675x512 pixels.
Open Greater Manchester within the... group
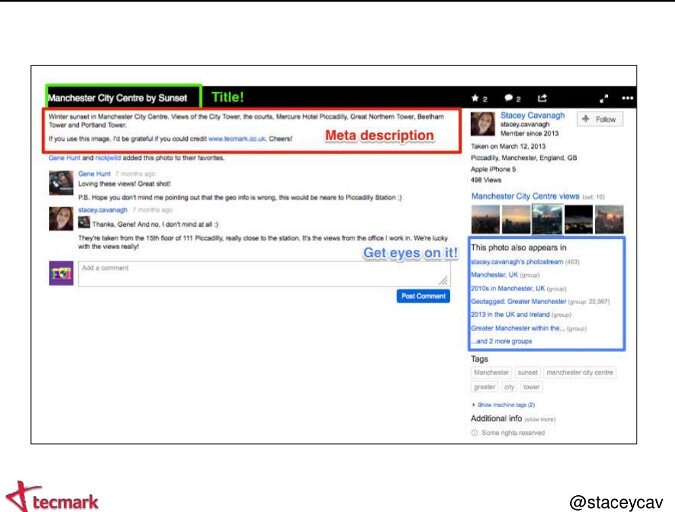518,328
